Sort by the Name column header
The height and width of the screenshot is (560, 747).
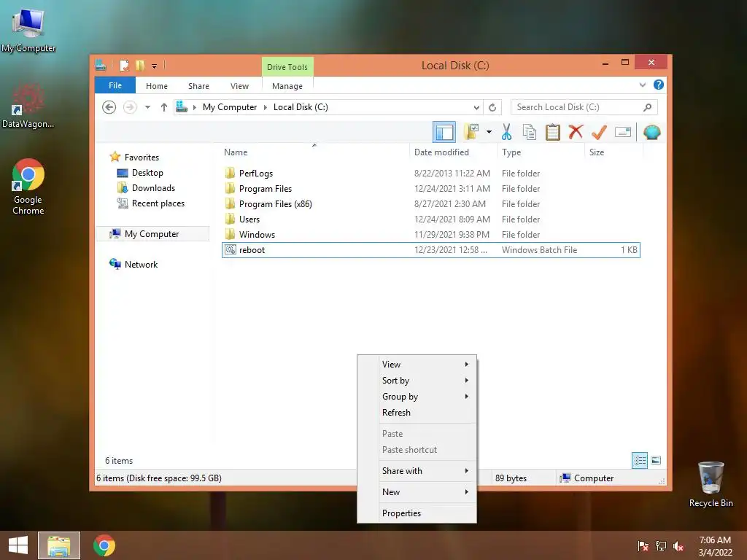314,152
